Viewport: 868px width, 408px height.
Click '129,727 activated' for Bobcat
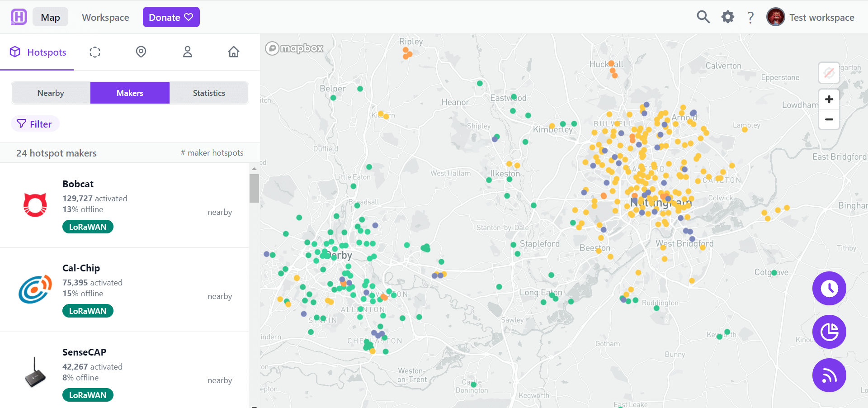coord(95,199)
